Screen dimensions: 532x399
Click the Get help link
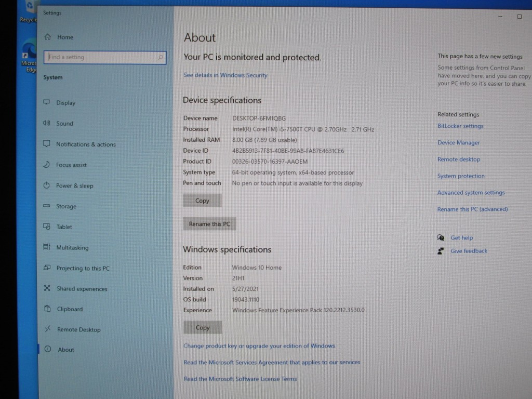[461, 238]
